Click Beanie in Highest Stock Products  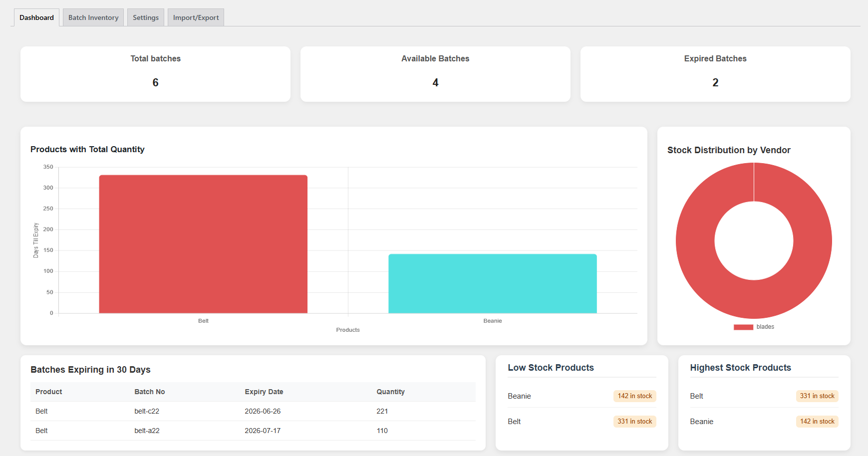702,422
